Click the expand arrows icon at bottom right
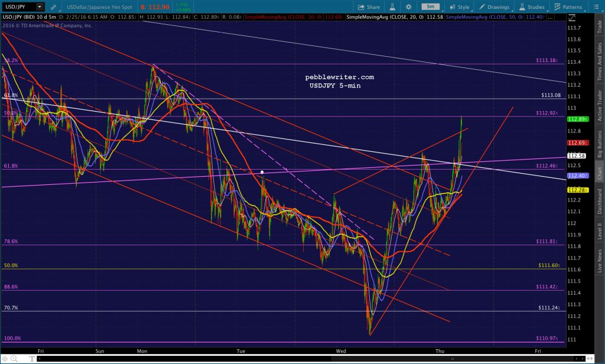Image resolution: width=605 pixels, height=364 pixels. coord(590,359)
